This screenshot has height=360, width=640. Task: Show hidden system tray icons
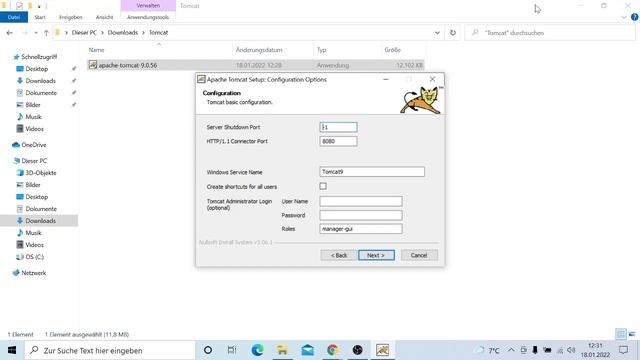click(x=511, y=350)
